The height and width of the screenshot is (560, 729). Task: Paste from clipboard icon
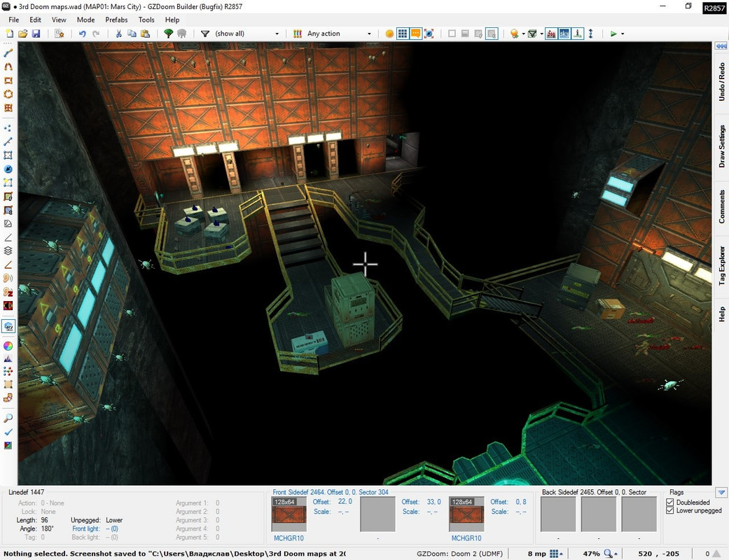click(146, 34)
